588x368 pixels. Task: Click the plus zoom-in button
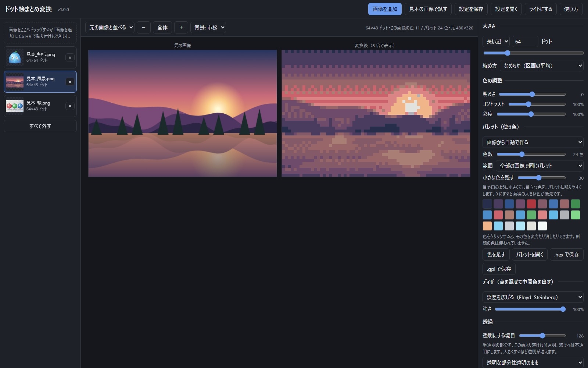[x=181, y=28]
